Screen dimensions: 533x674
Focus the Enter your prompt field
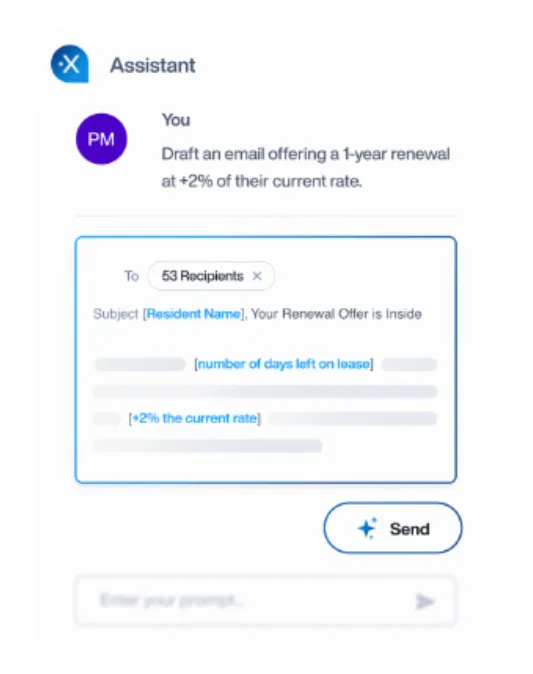(x=265, y=600)
